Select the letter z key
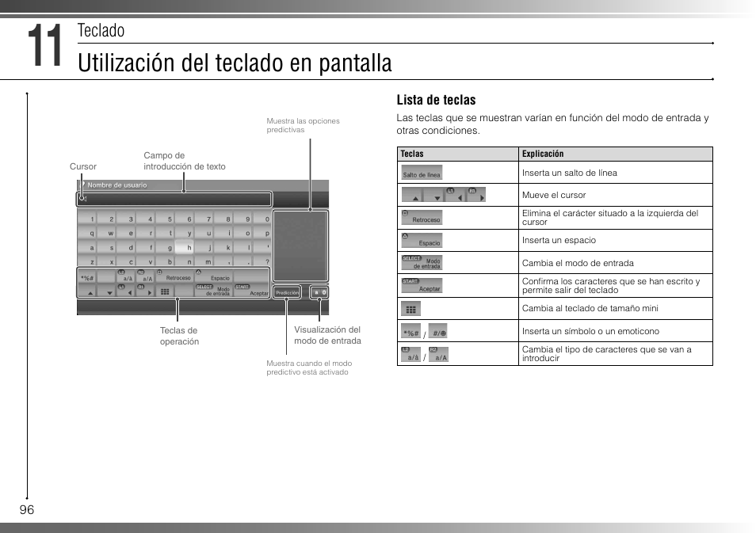 87,261
